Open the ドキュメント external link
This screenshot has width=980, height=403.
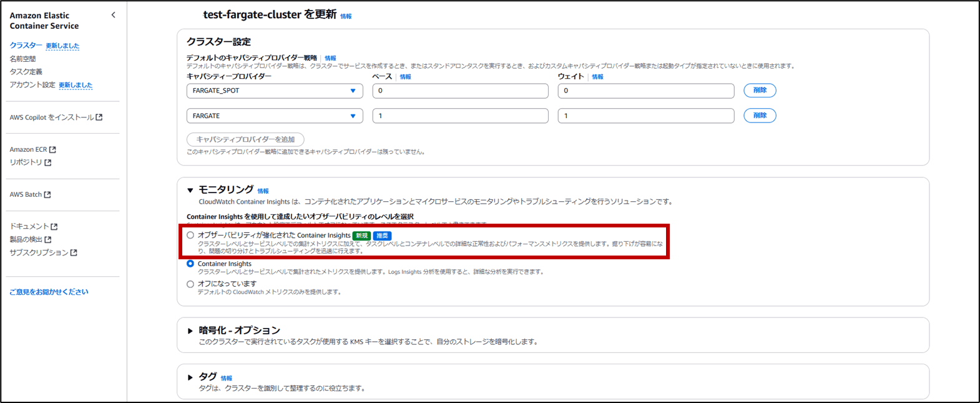point(33,226)
